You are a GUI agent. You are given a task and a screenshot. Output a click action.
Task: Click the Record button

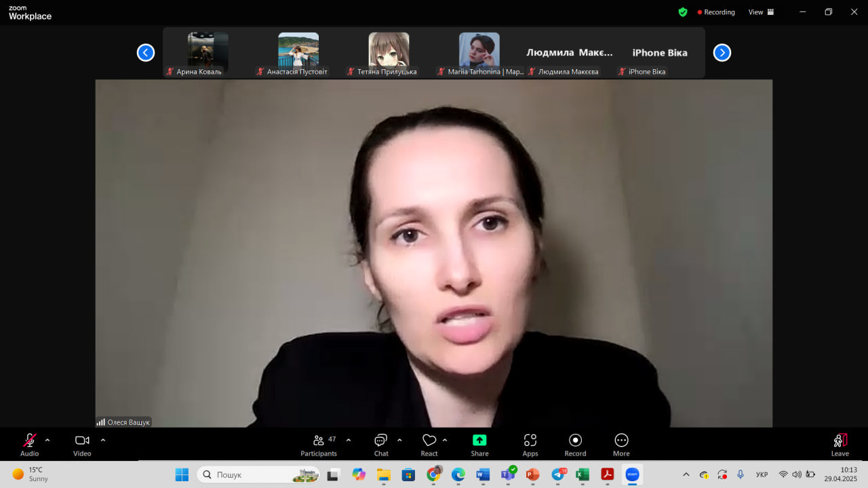(575, 444)
